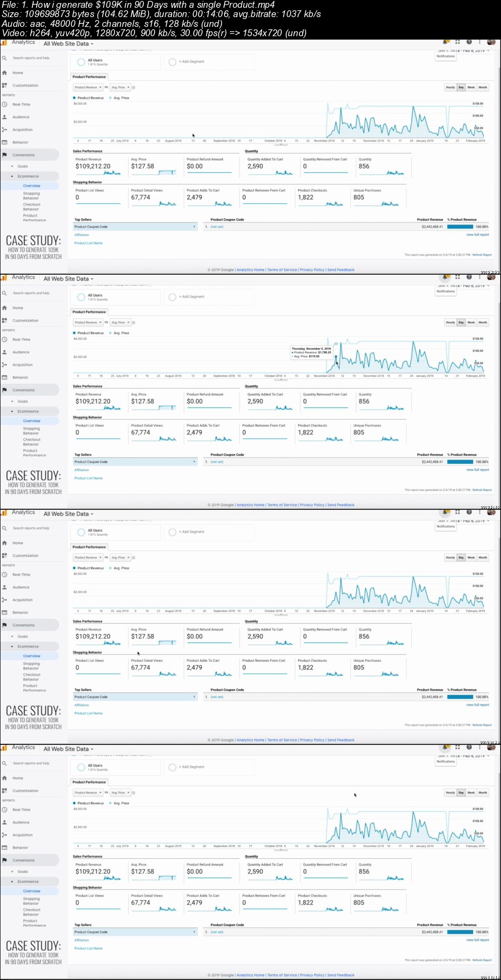Select the Real-Time clock icon in the top frame

(4, 105)
